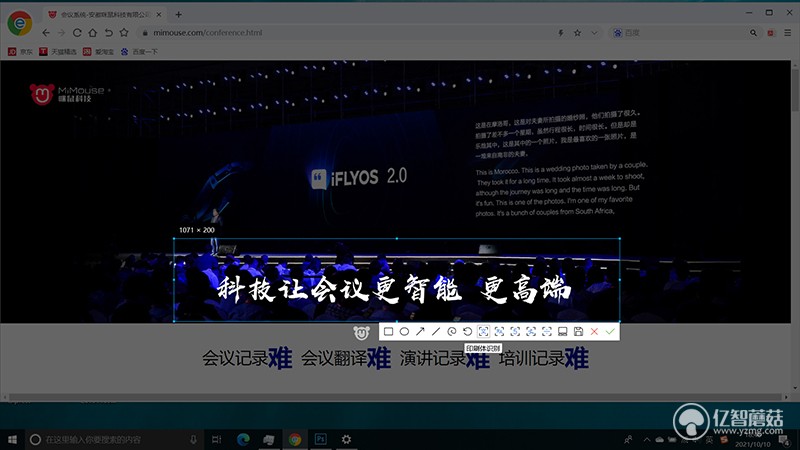This screenshot has width=800, height=450.
Task: Click the red extension icon in toolbar
Action: (770, 33)
